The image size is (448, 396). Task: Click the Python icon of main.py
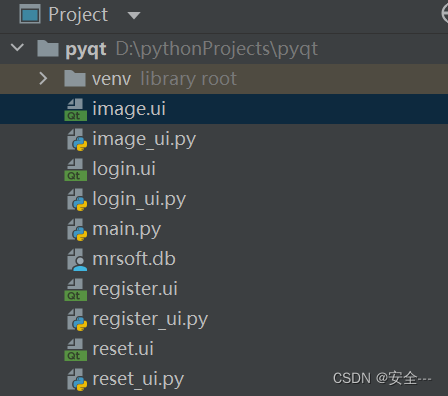[77, 230]
